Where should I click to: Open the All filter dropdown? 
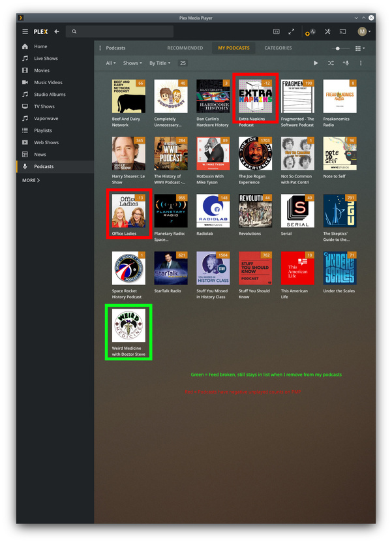tap(111, 63)
